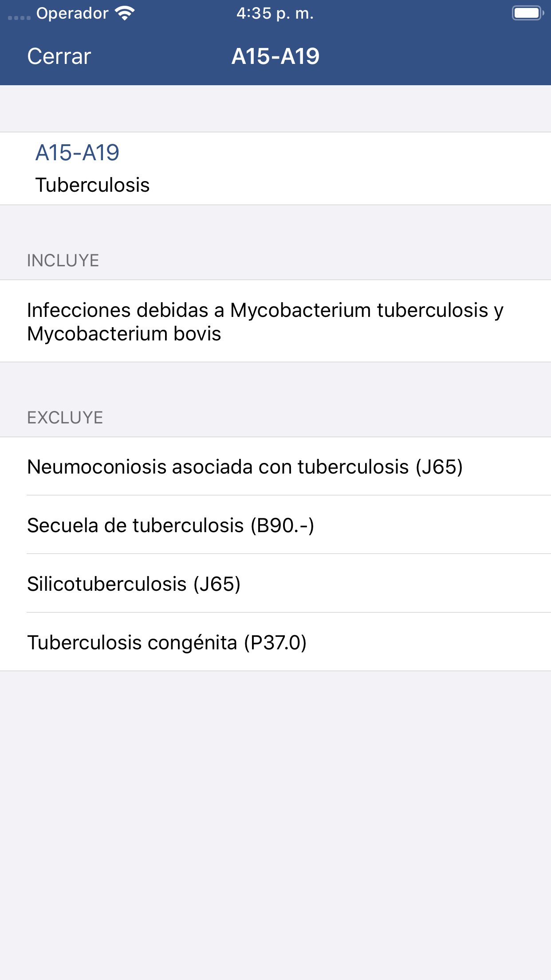This screenshot has width=551, height=980.
Task: Select the blue A15-A19 code heading
Action: (x=77, y=153)
